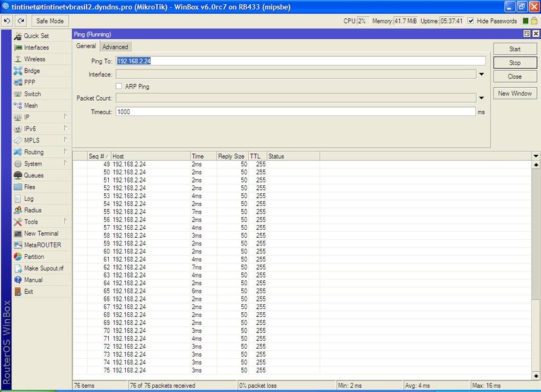Open a New Window for ping
The height and width of the screenshot is (392, 541).
point(515,93)
